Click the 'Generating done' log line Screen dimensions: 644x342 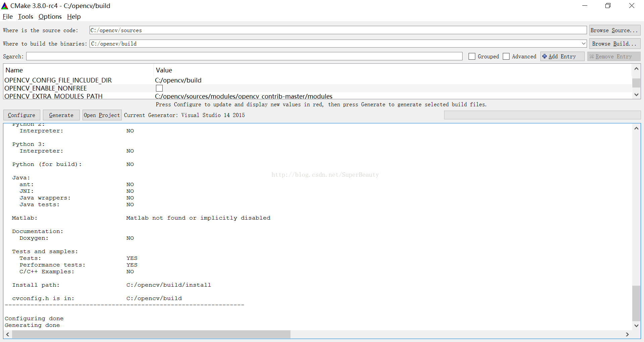[x=32, y=325]
